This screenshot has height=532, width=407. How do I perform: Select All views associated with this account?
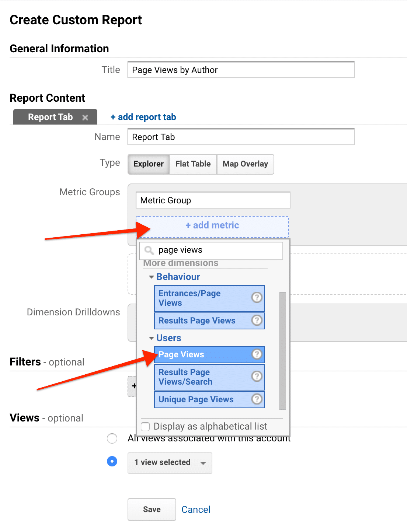click(112, 438)
